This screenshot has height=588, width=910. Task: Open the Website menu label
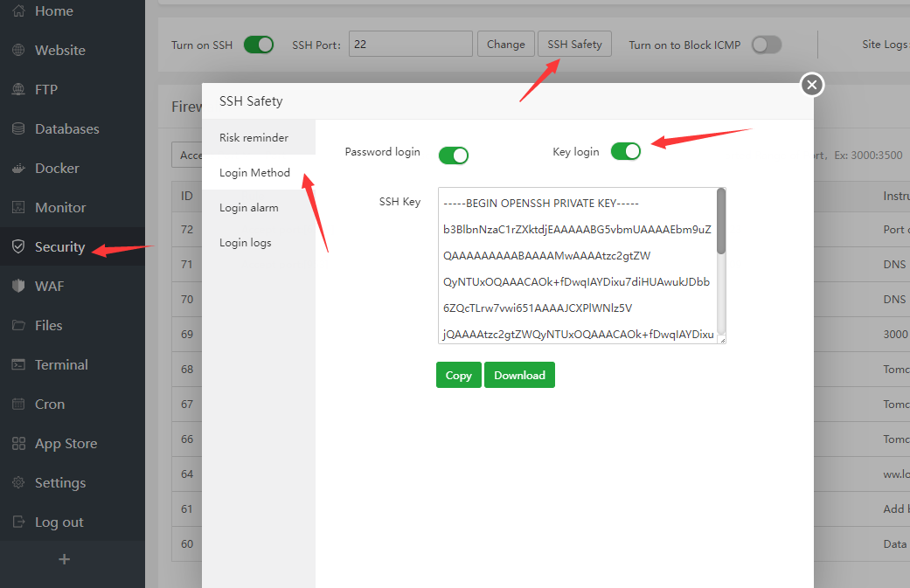coord(59,51)
